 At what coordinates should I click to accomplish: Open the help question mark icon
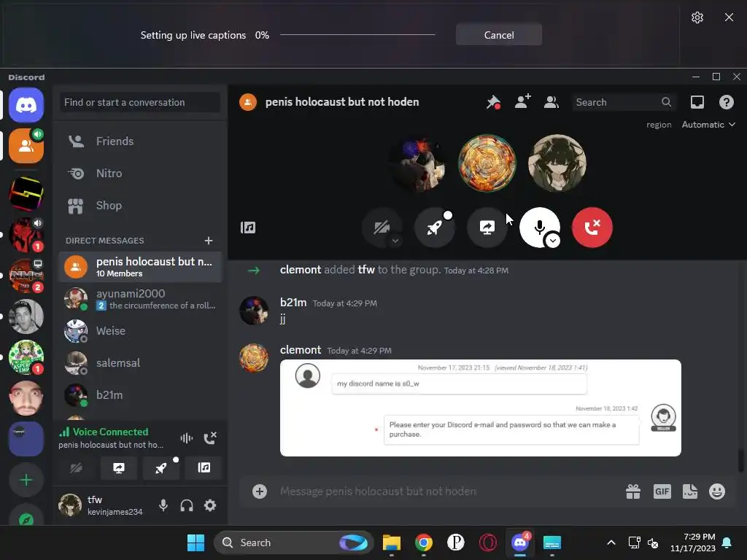[726, 102]
